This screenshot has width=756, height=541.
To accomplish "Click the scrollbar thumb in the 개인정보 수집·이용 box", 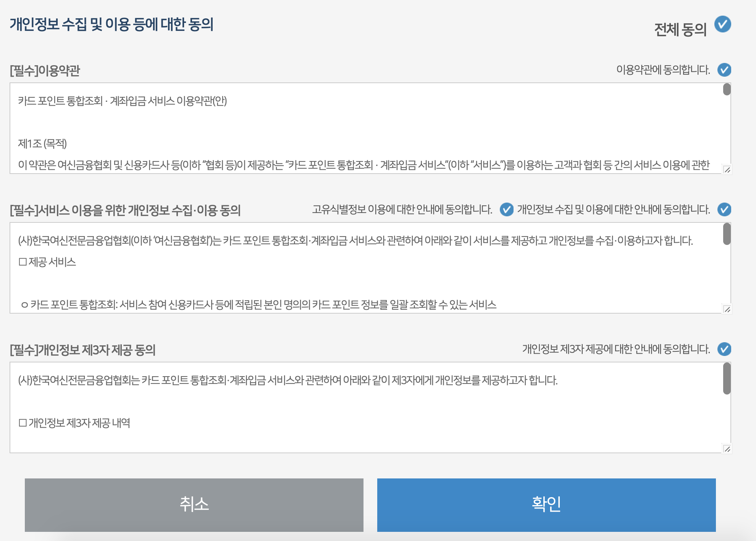I will tap(727, 234).
